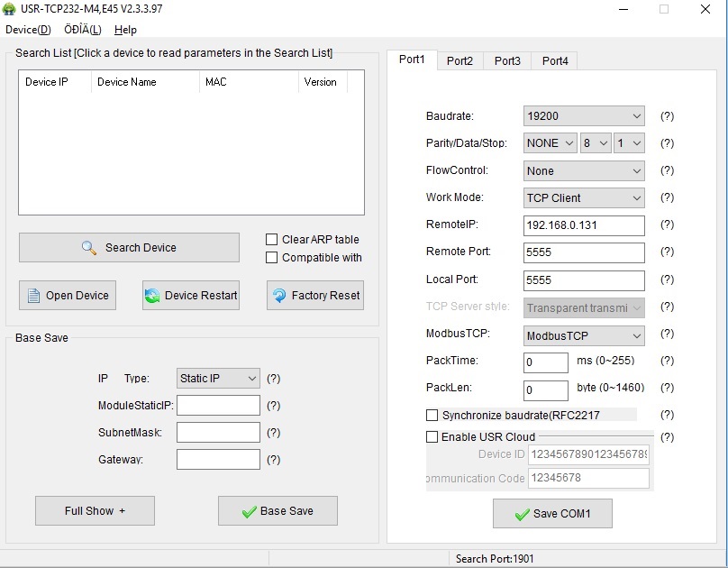This screenshot has height=568, width=728.
Task: Click the Device Name column header
Action: click(x=145, y=82)
